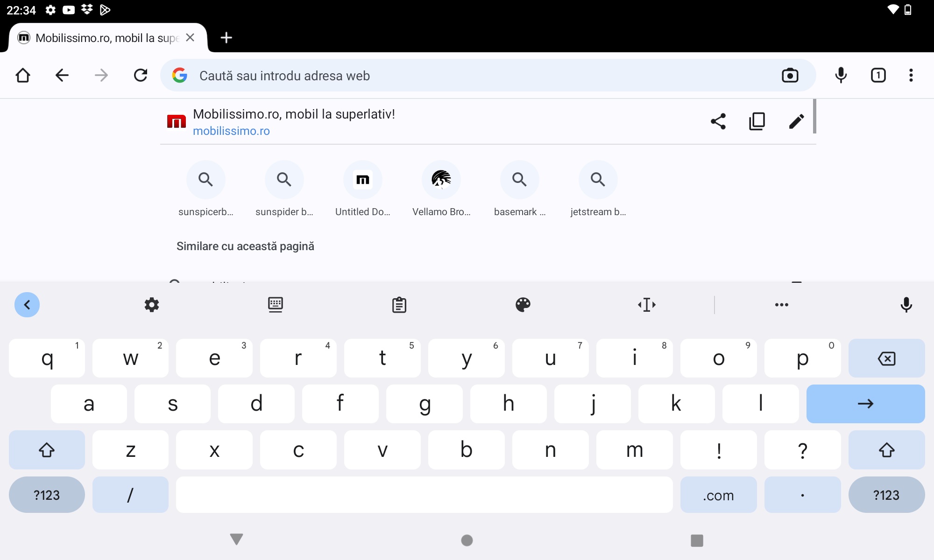
Task: Edit the current URL with pencil icon
Action: (x=796, y=121)
